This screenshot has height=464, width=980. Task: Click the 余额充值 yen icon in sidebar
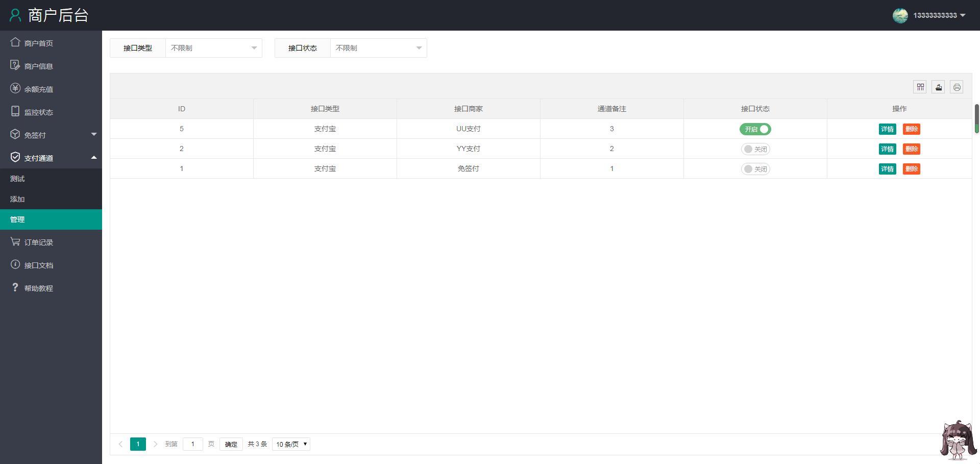pos(15,88)
